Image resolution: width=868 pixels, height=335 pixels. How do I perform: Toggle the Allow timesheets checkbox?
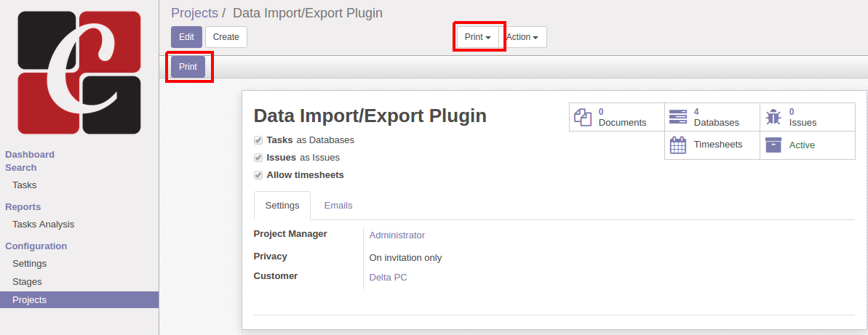pyautogui.click(x=258, y=175)
